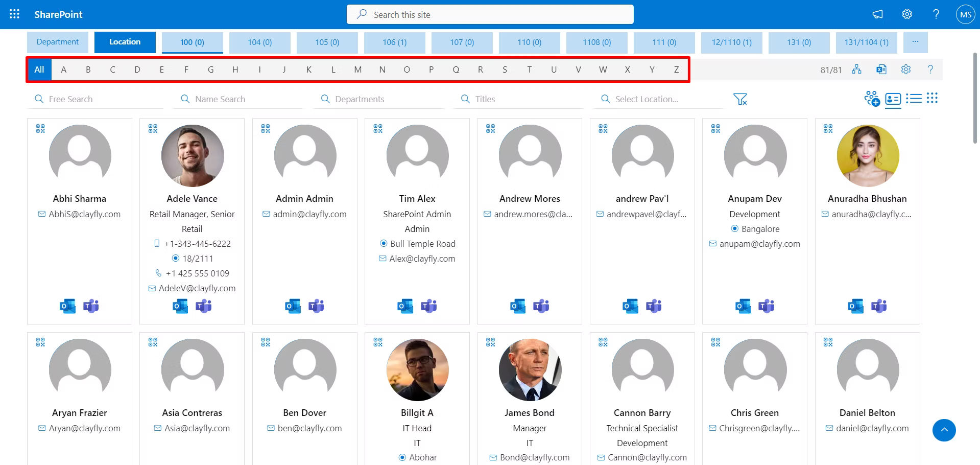Open Teams chat with Anuradha Bhushan
Screen dimensions: 980x465
pos(879,306)
